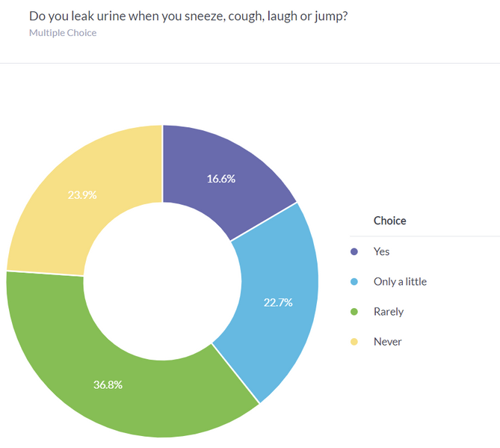Click the survey question title text
Screen dimensions: 500x448
coord(188,16)
